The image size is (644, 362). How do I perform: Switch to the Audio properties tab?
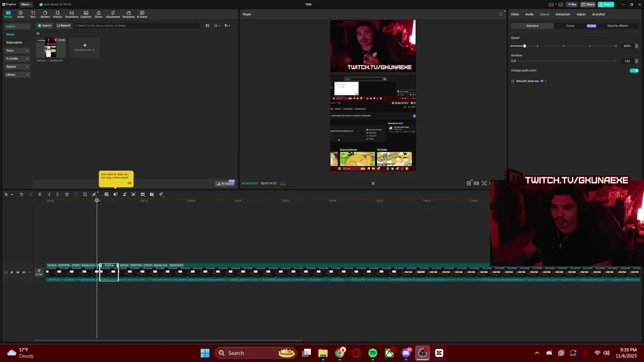click(529, 14)
